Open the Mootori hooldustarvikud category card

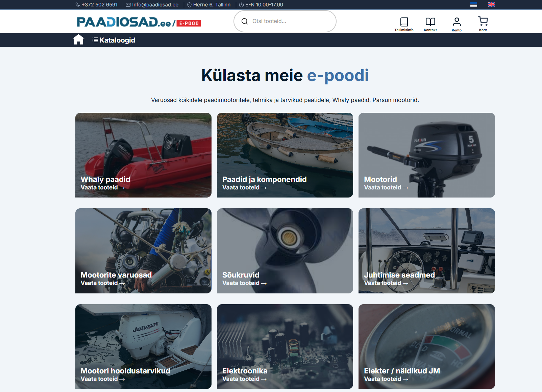[x=143, y=346]
